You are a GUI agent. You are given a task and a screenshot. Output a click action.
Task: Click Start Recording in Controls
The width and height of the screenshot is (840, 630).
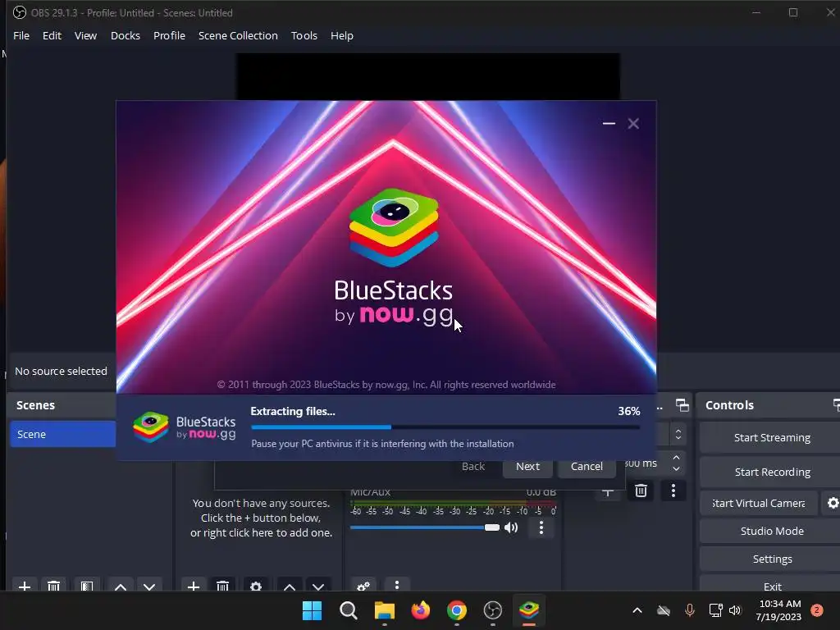771,472
